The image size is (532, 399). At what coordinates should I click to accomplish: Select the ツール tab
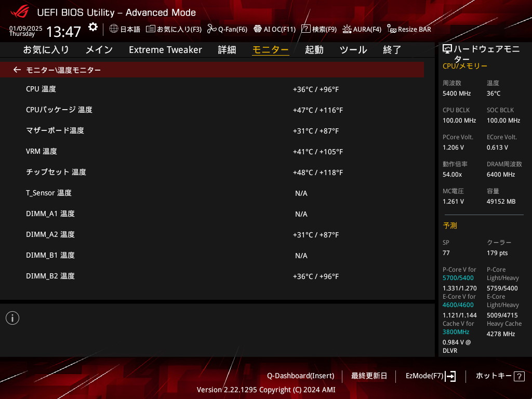pos(353,50)
